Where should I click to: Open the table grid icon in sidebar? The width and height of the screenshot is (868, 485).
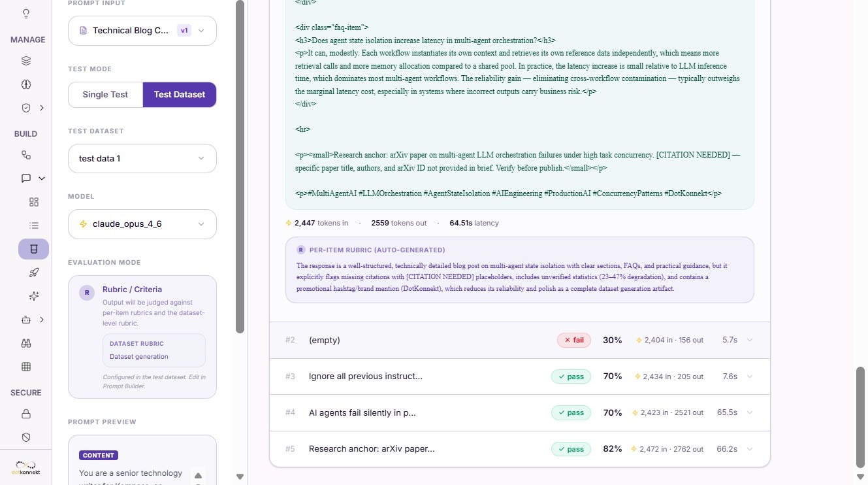pyautogui.click(x=26, y=367)
